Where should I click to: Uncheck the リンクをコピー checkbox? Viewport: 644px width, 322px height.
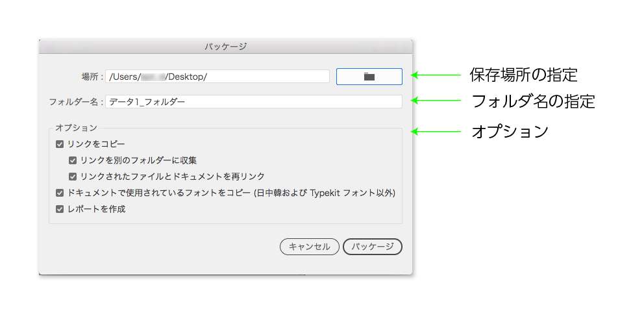tap(60, 145)
